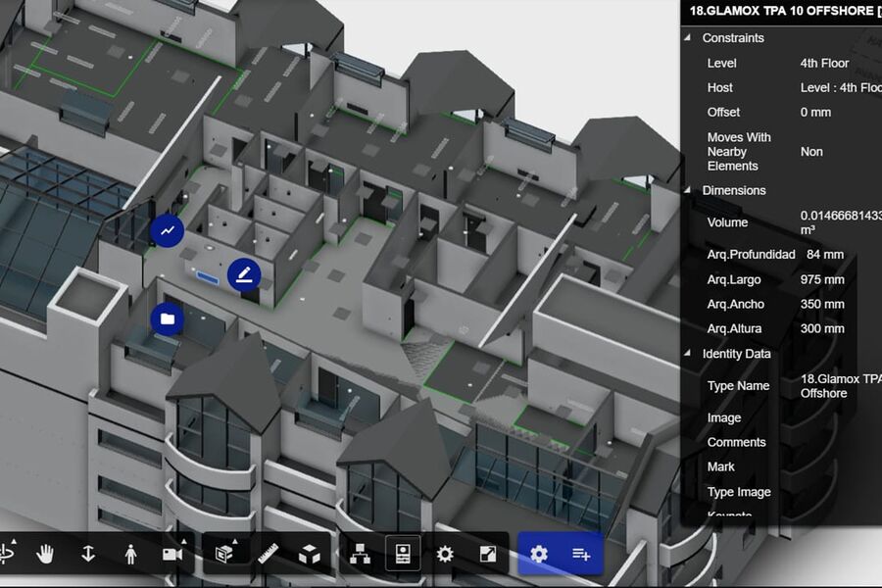Open viewer Settings gear
The width and height of the screenshot is (882, 588).
point(445,554)
